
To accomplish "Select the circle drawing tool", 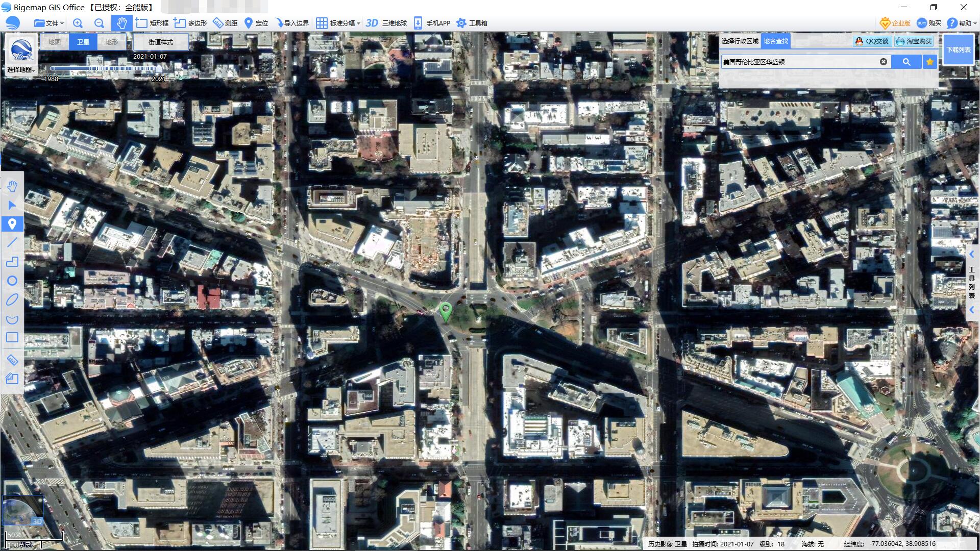I will point(12,281).
